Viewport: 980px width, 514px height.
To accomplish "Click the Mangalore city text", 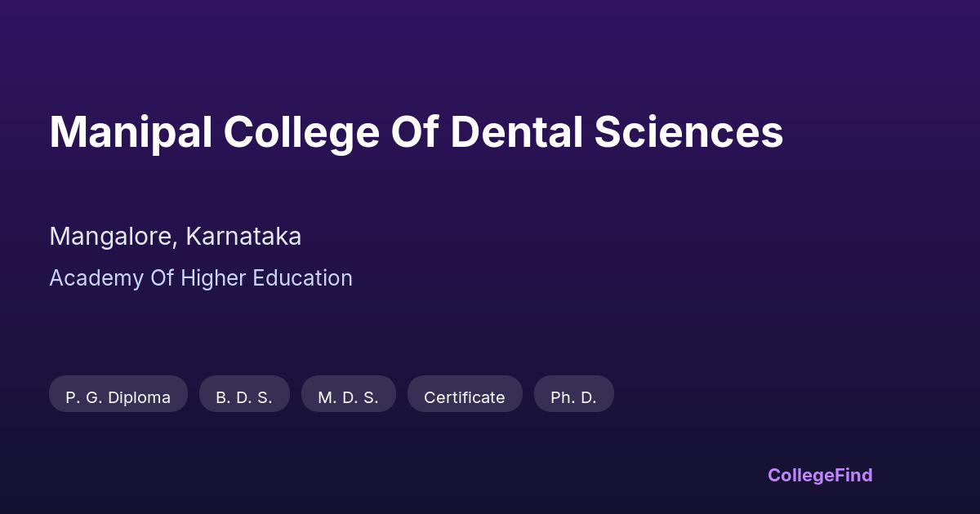I will click(x=111, y=237).
